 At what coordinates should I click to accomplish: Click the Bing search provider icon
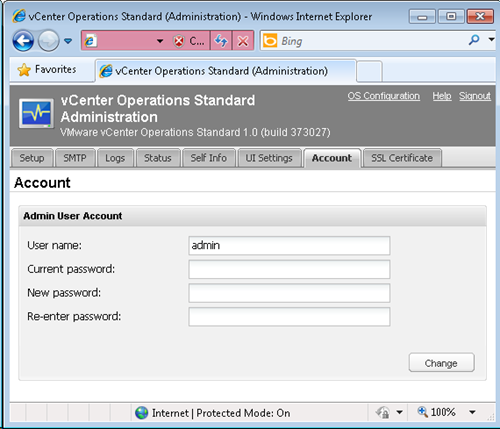point(270,41)
